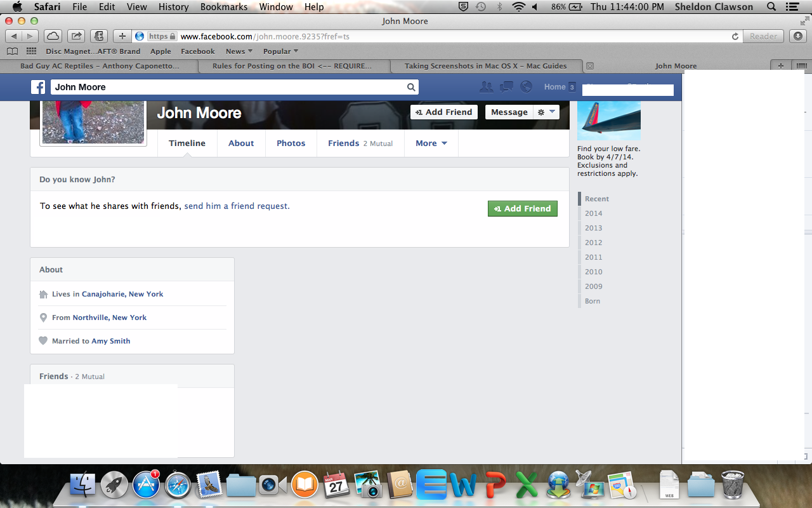Switch to Rules for Posting tab

pyautogui.click(x=292, y=65)
